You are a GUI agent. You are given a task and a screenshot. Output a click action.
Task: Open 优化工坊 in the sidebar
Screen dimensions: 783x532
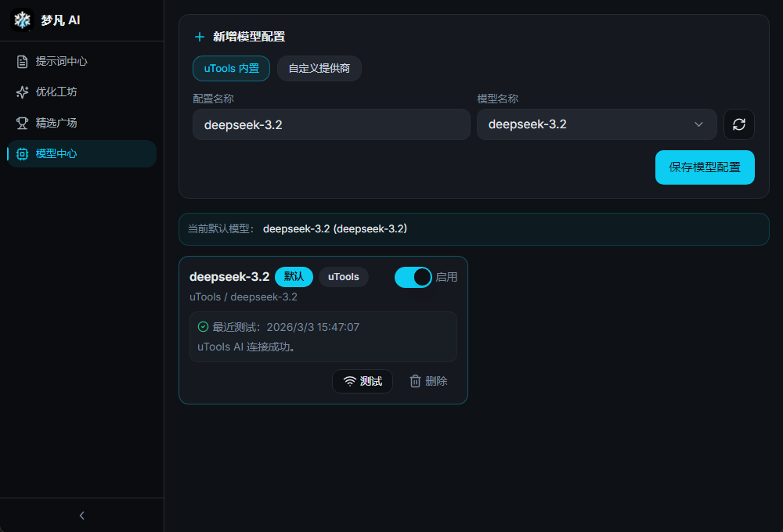click(82, 92)
